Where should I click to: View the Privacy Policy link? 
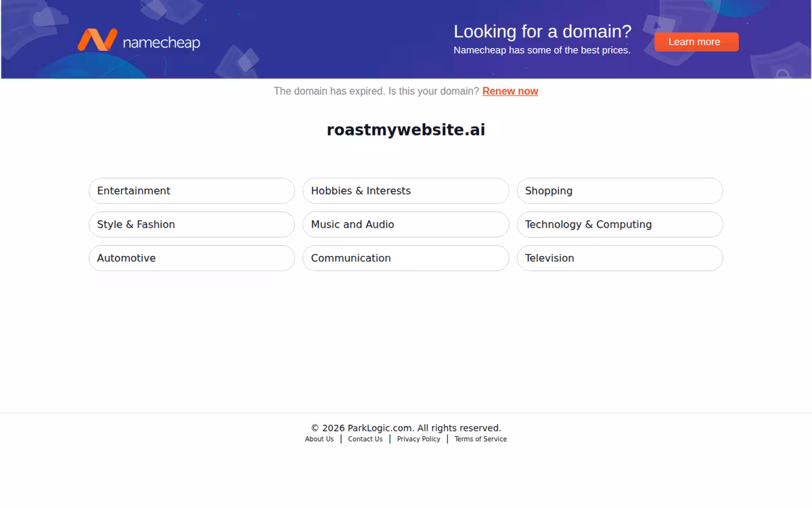(x=418, y=440)
